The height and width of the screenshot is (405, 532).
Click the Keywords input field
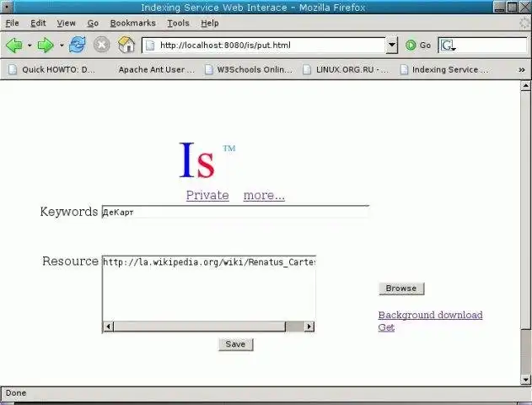(x=235, y=212)
